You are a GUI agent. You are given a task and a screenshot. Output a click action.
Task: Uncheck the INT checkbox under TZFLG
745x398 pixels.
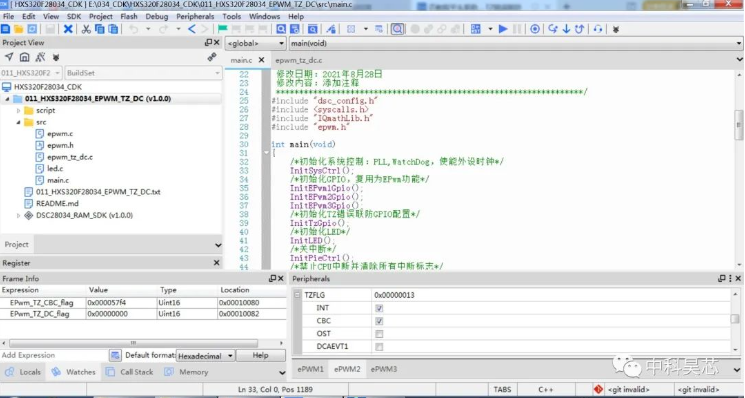(x=379, y=308)
